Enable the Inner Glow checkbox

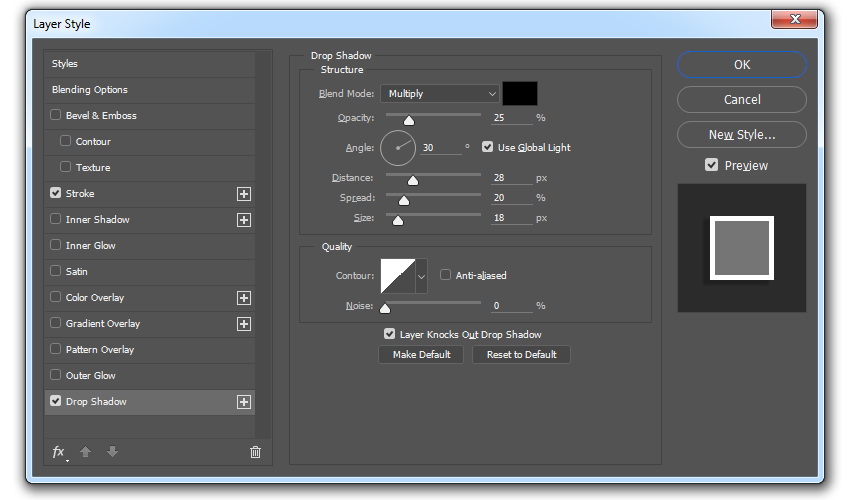pyautogui.click(x=55, y=245)
